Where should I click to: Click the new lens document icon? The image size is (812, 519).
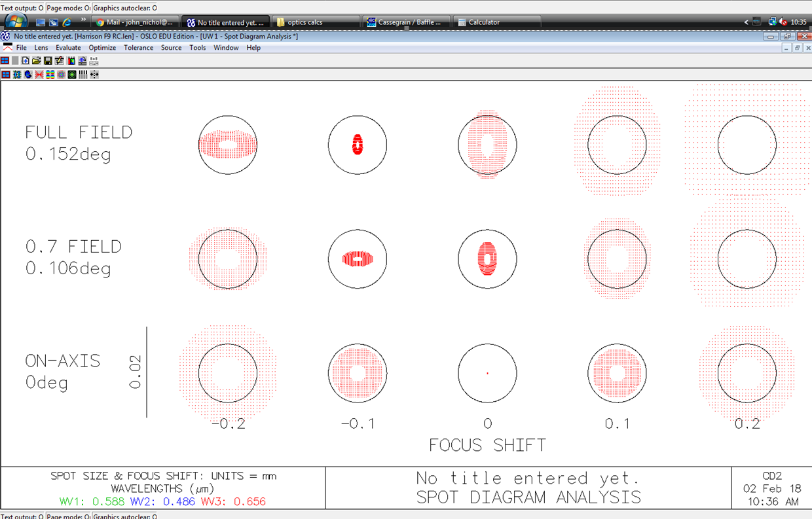26,60
